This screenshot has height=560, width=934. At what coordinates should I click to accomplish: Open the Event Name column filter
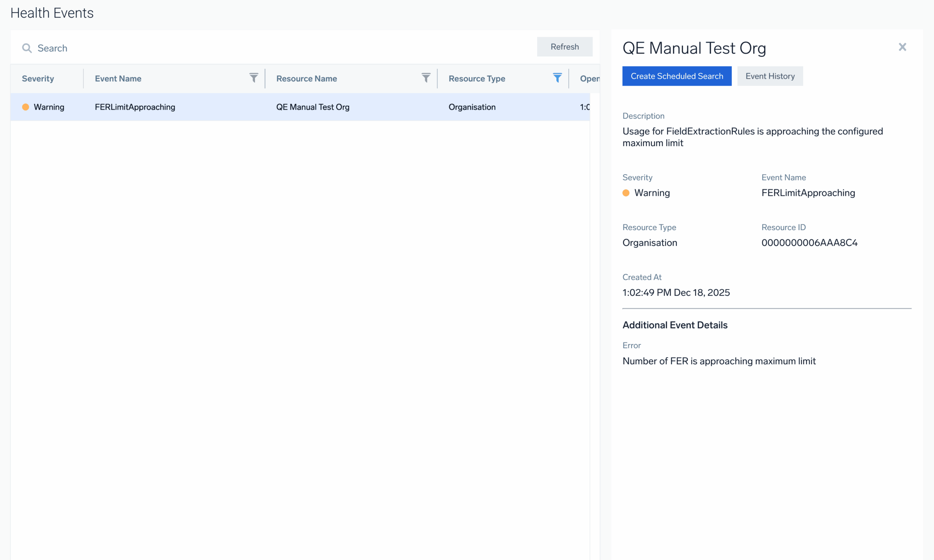(254, 78)
